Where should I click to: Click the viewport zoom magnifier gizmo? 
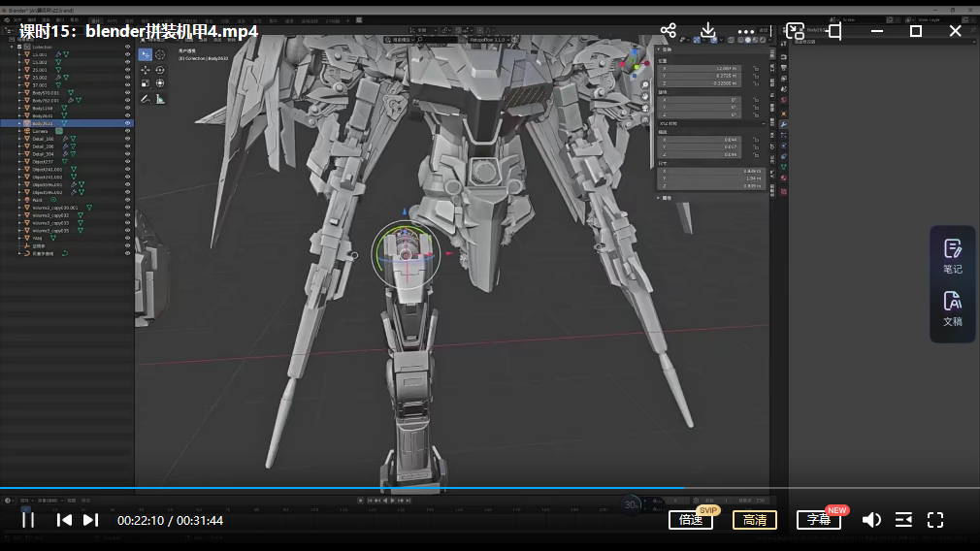pos(645,85)
